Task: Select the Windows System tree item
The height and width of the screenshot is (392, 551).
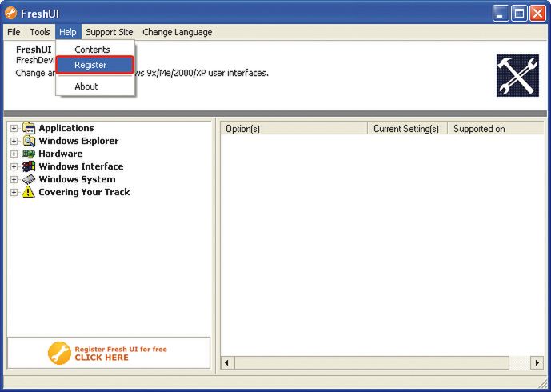Action: click(77, 179)
